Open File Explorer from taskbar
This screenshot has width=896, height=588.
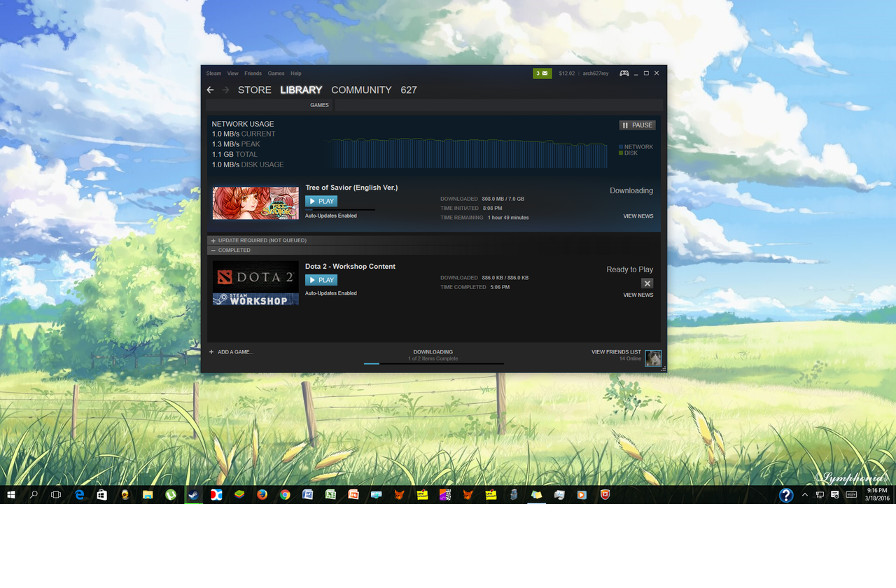click(148, 494)
